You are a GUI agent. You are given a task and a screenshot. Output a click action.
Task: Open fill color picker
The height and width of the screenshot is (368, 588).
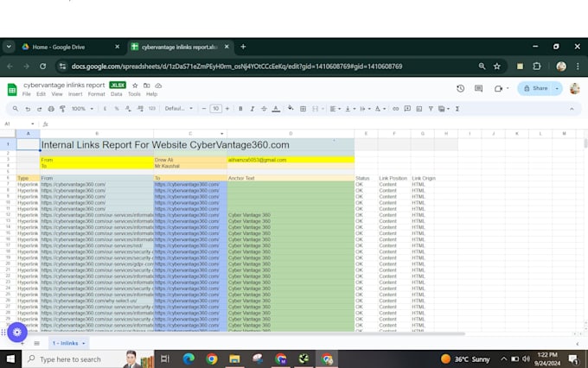291,109
